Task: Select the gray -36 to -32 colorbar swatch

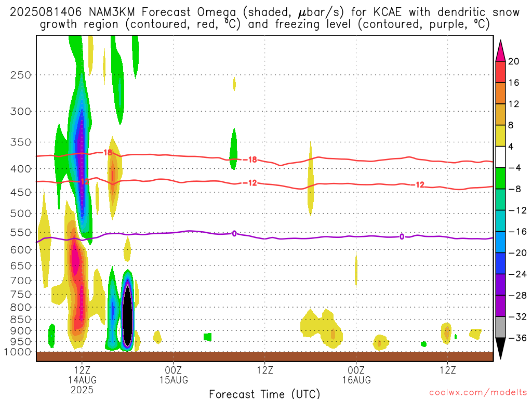Action: coord(500,327)
